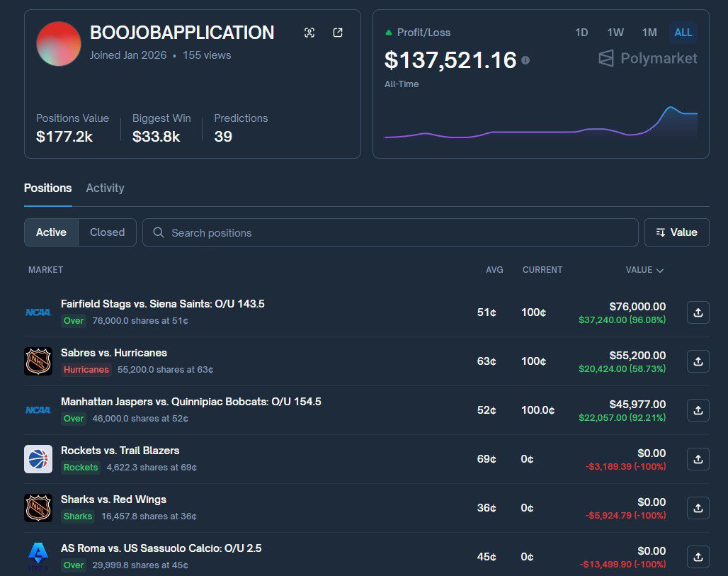Select the 1M profit/loss range
The width and height of the screenshot is (728, 576).
649,33
